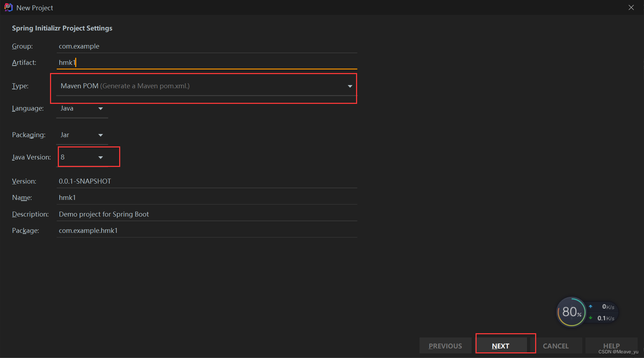Click the Version field 0.0.1-SNAPSHOT
Screen dimensions: 644x358
[207, 181]
